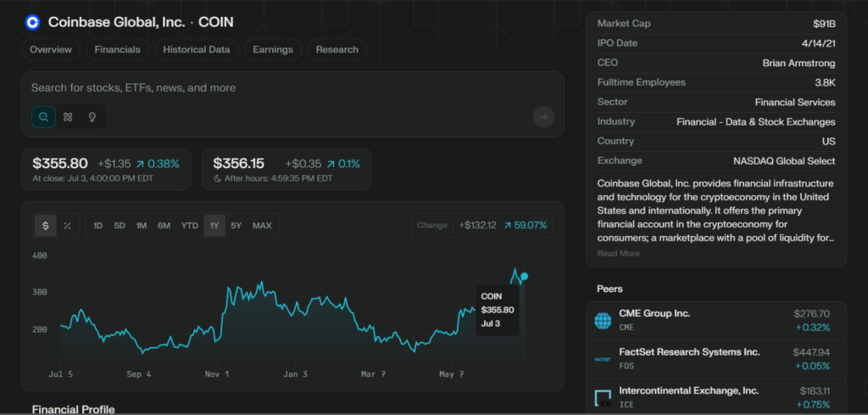Open the Financials tab
Image resolution: width=868 pixels, height=415 pixels.
coord(118,49)
